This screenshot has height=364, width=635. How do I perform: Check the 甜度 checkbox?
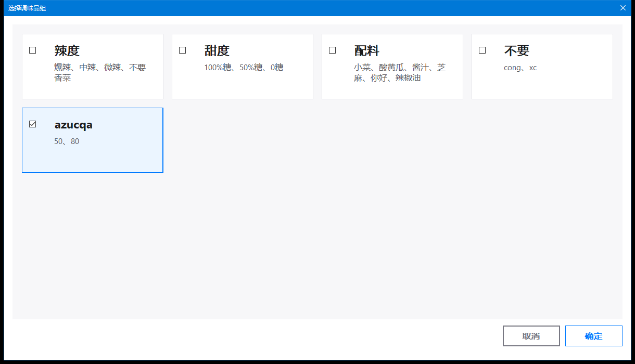point(182,50)
